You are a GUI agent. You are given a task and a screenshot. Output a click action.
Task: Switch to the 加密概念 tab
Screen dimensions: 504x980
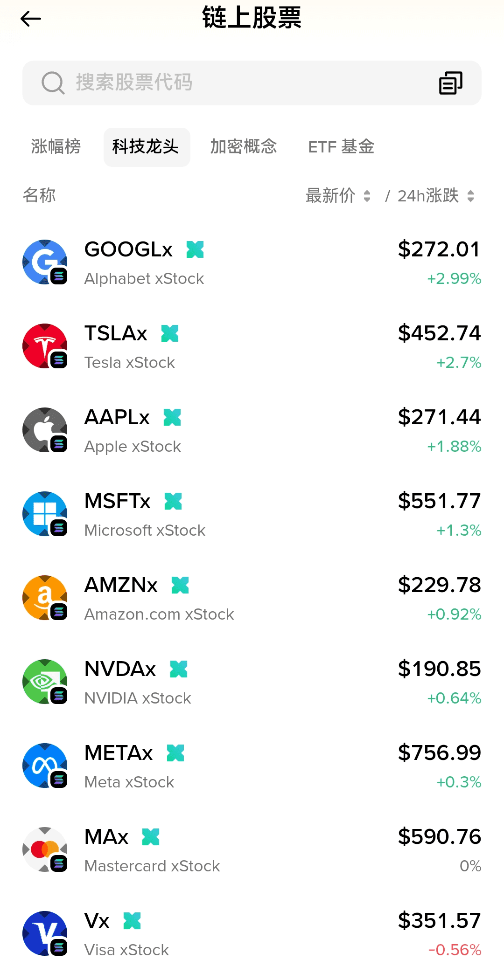tap(244, 147)
